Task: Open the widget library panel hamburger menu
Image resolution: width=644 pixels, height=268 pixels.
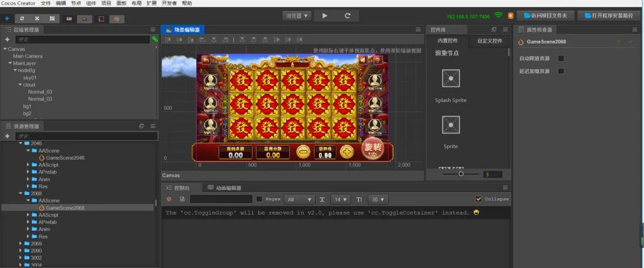Action: click(505, 30)
